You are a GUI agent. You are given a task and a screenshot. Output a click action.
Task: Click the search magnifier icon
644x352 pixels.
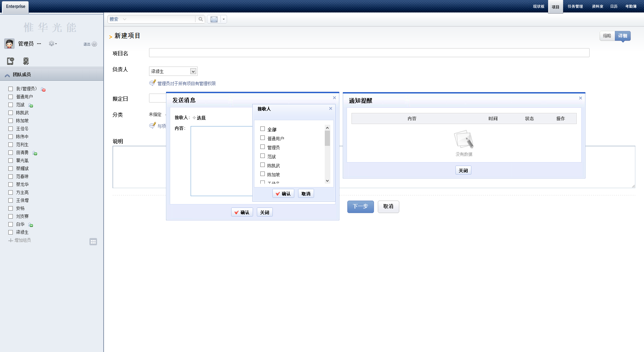tap(200, 19)
